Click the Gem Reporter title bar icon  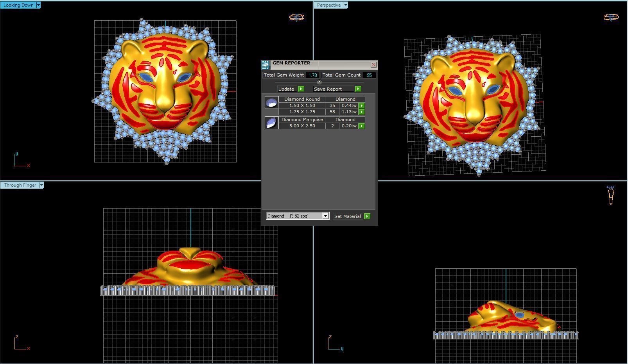point(266,65)
